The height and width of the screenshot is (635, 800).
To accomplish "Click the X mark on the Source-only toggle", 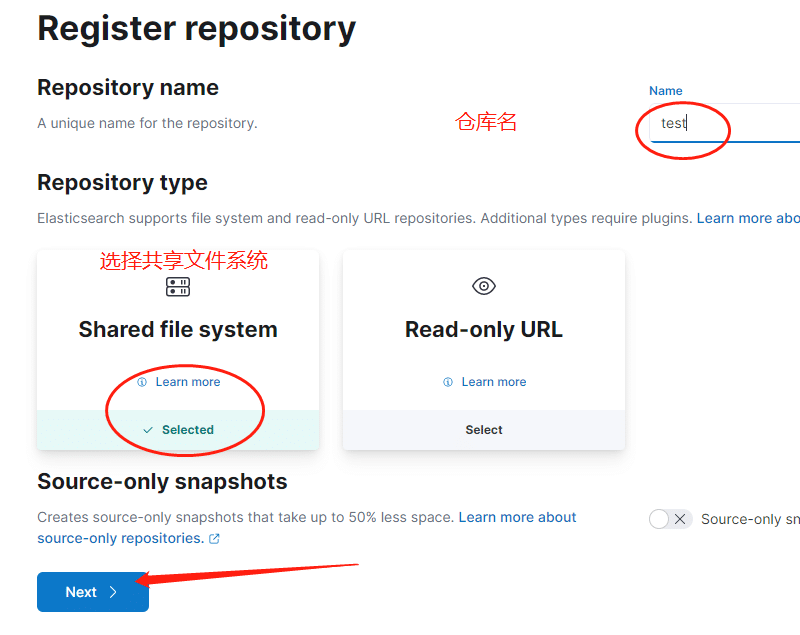I will click(x=679, y=518).
